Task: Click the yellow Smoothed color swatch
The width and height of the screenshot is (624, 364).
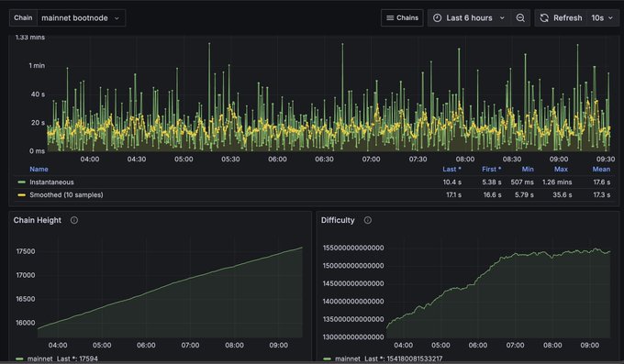Action: (x=21, y=195)
